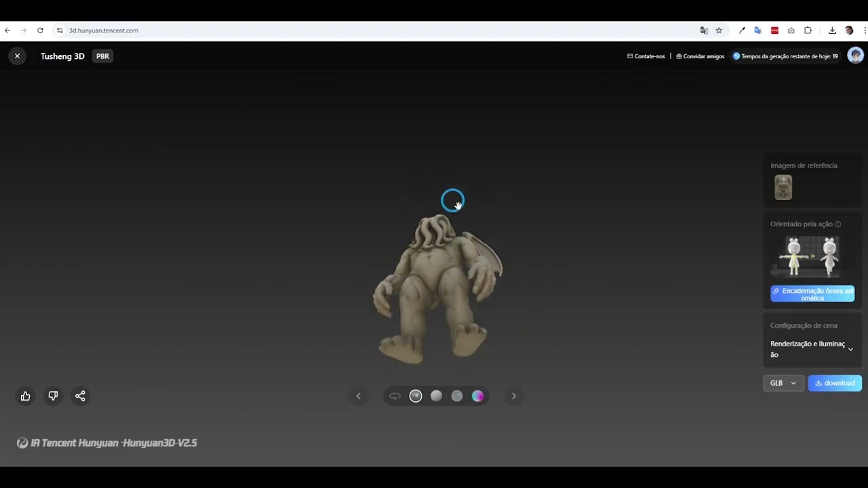Select white clay render mode sphere

point(436,396)
